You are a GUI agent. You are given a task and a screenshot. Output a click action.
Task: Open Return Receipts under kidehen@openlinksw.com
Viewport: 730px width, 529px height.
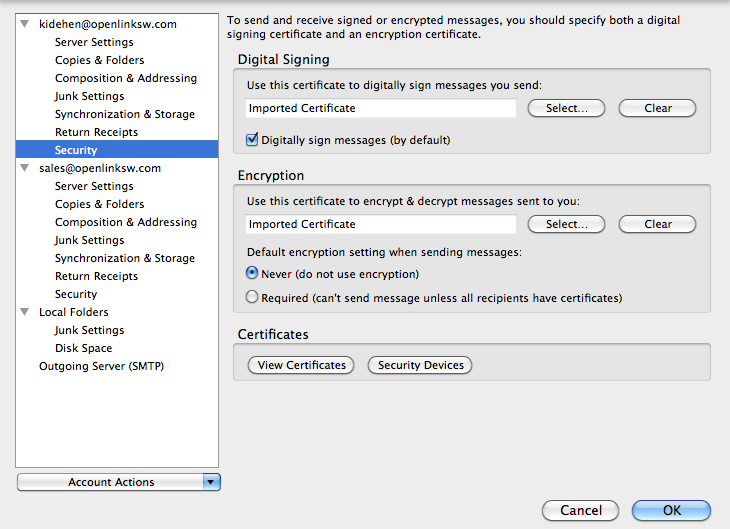[96, 132]
